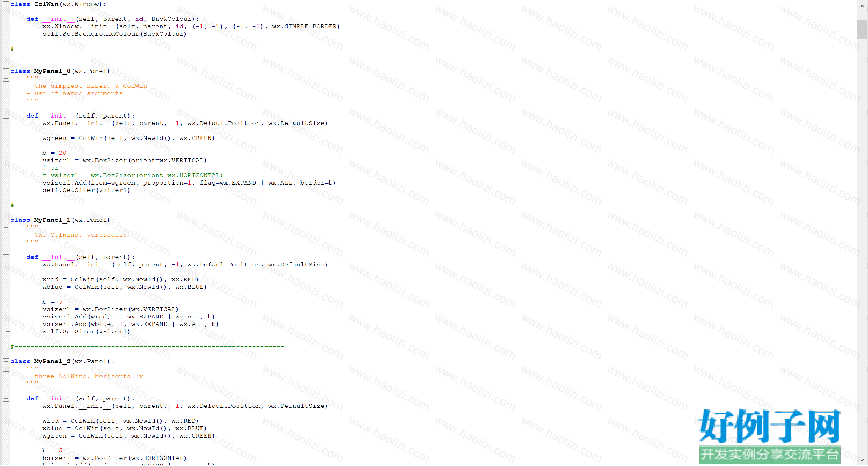The width and height of the screenshot is (868, 467).
Task: Collapse MyPanel_1's def __init__ fold marker
Action: 6,257
